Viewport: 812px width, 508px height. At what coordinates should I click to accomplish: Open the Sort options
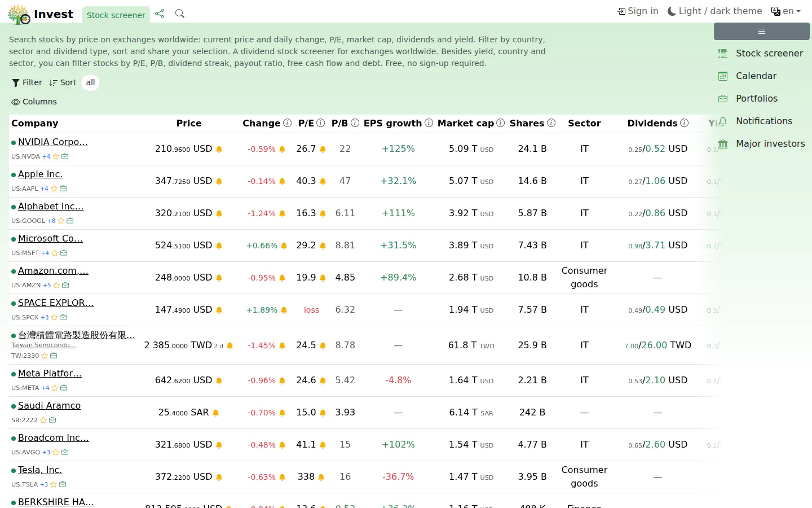(x=63, y=82)
